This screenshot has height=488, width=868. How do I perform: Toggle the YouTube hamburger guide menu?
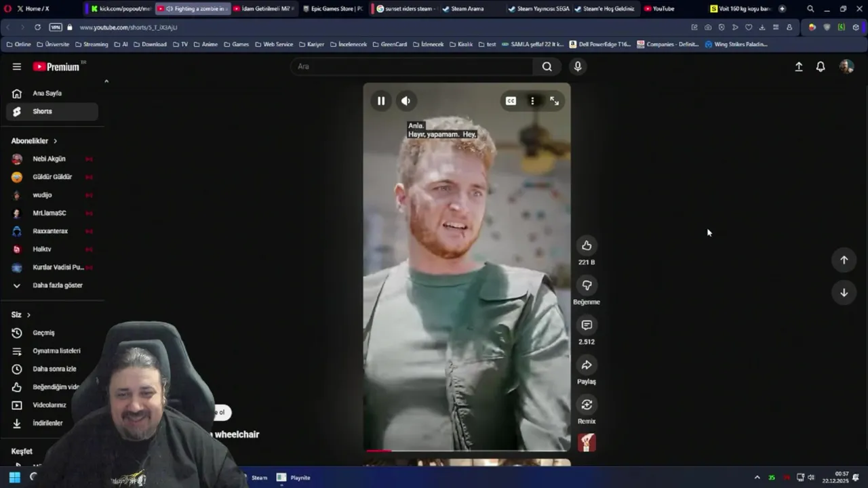[x=17, y=66]
